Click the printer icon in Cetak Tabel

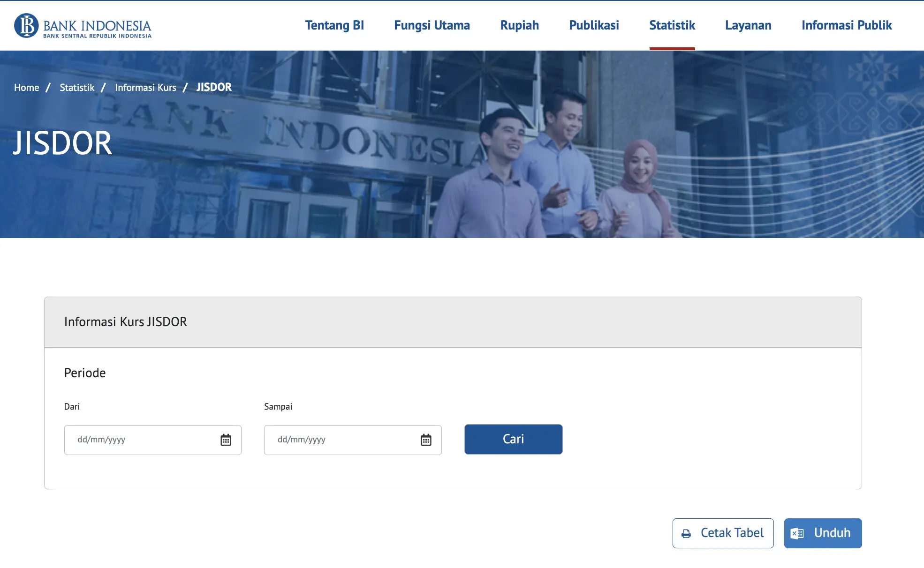click(686, 533)
